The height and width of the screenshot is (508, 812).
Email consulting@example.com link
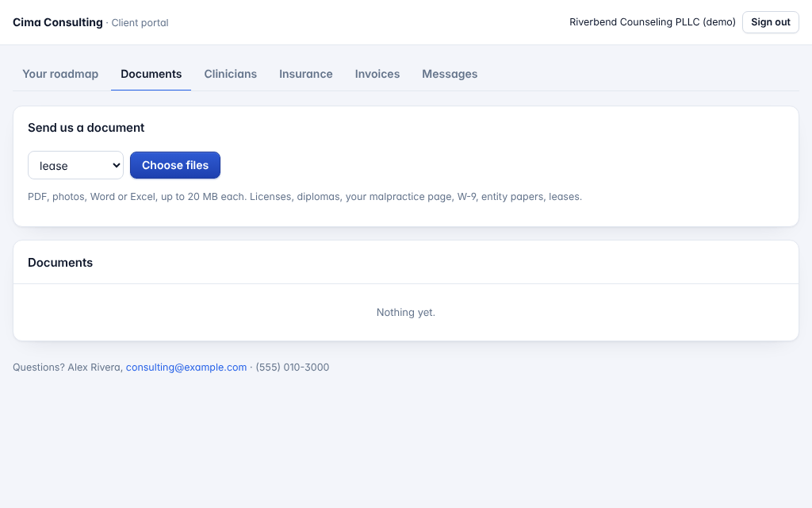(186, 367)
